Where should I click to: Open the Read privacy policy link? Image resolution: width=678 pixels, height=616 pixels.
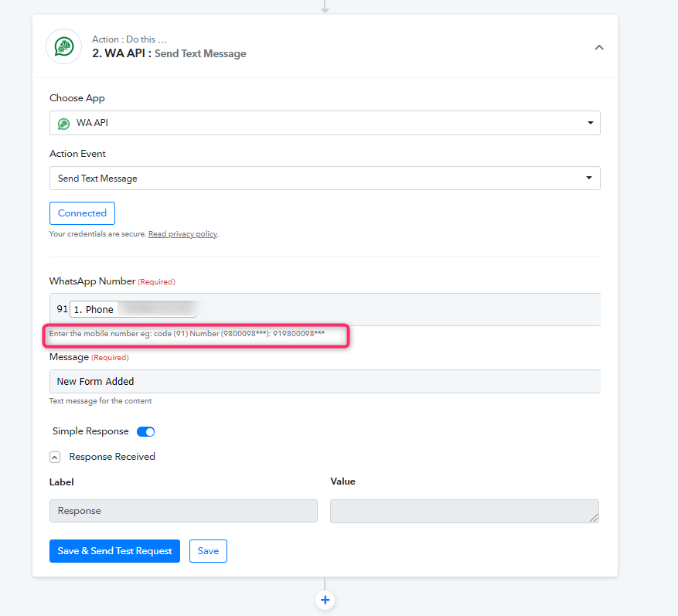click(182, 234)
